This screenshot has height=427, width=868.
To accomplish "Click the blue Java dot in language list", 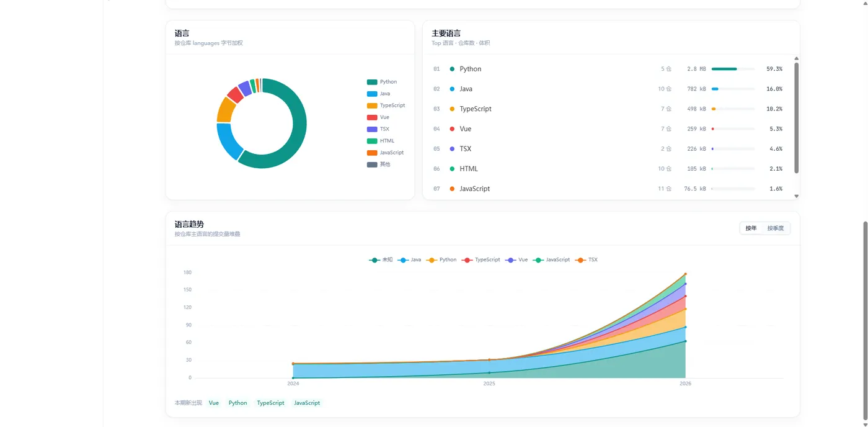I will [452, 89].
